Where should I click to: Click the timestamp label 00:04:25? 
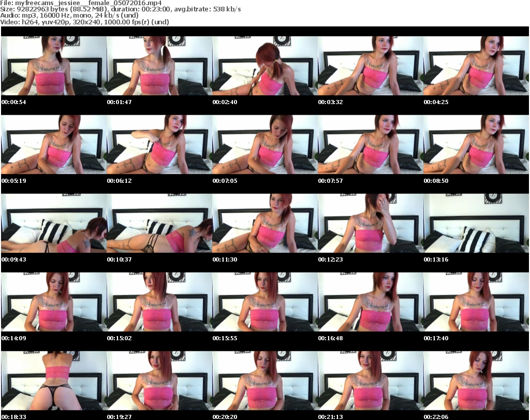pyautogui.click(x=436, y=102)
